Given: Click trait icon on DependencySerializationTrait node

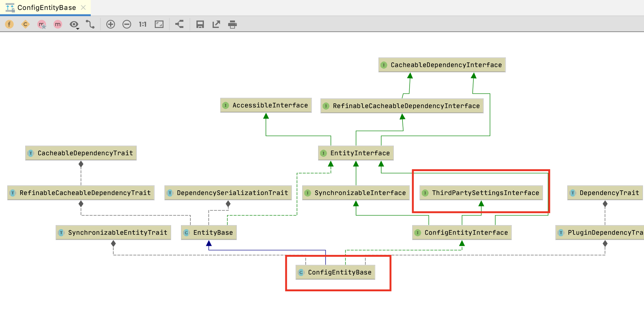Looking at the screenshot, I should coord(170,193).
